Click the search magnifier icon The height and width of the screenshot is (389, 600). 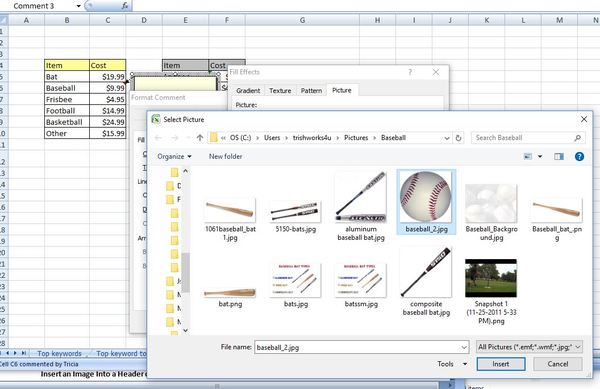click(577, 138)
